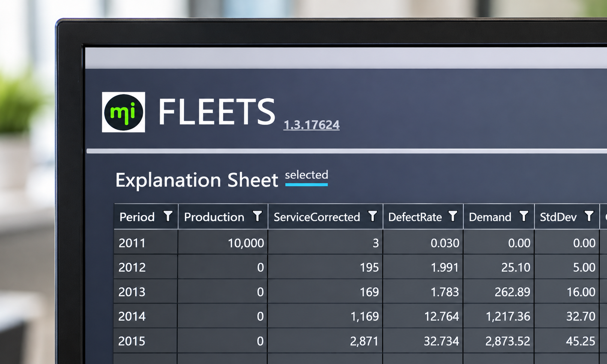Open the version link 1.3.17624

(312, 125)
